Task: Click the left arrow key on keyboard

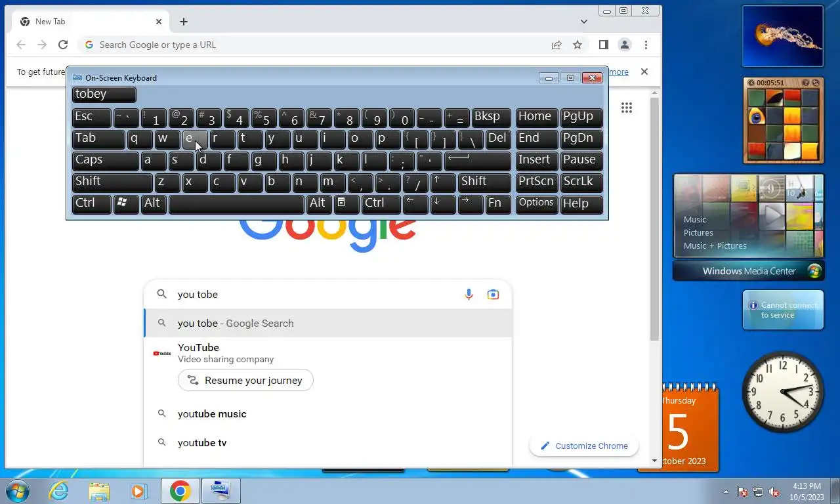Action: pyautogui.click(x=415, y=205)
